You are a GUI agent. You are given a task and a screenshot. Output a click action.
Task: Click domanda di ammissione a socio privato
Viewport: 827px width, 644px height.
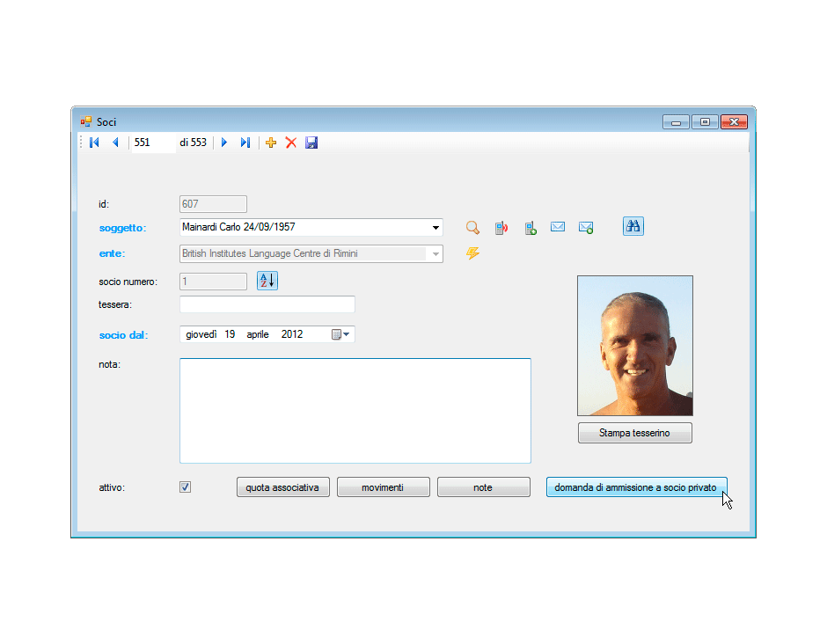click(637, 487)
